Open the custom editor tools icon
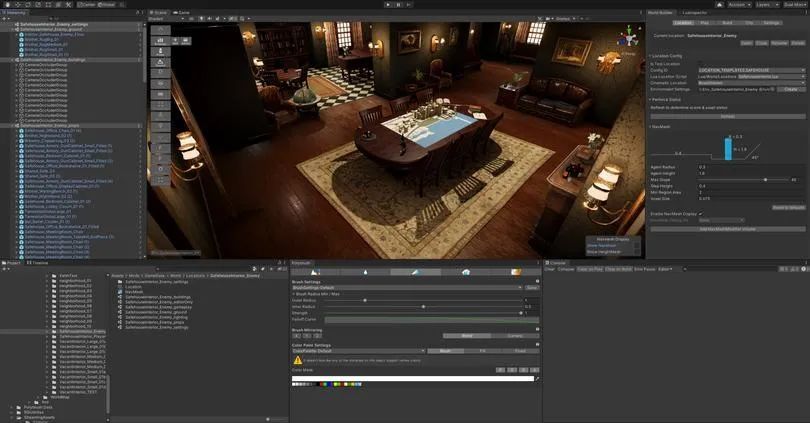Viewport: 810px width, 423px height. [69, 5]
